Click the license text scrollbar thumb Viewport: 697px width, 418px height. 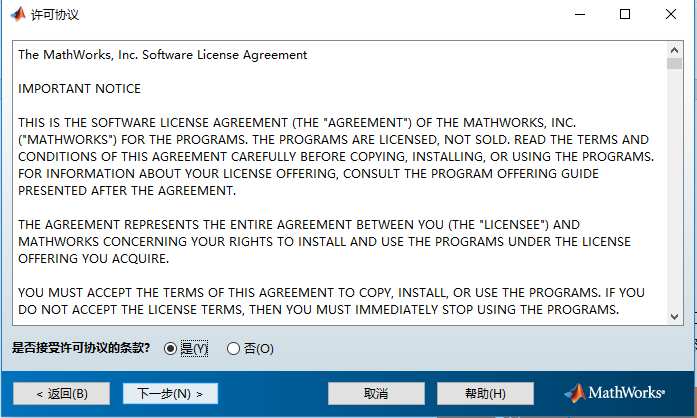click(x=675, y=63)
